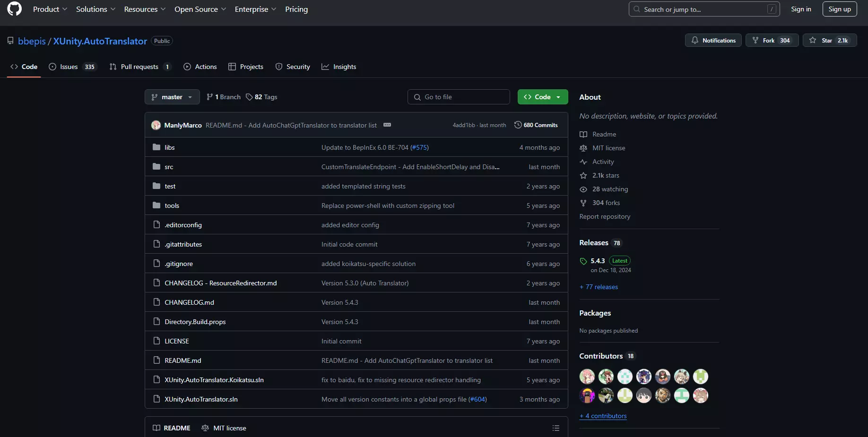Open the Contributors heading link
868x437 pixels.
pyautogui.click(x=601, y=356)
